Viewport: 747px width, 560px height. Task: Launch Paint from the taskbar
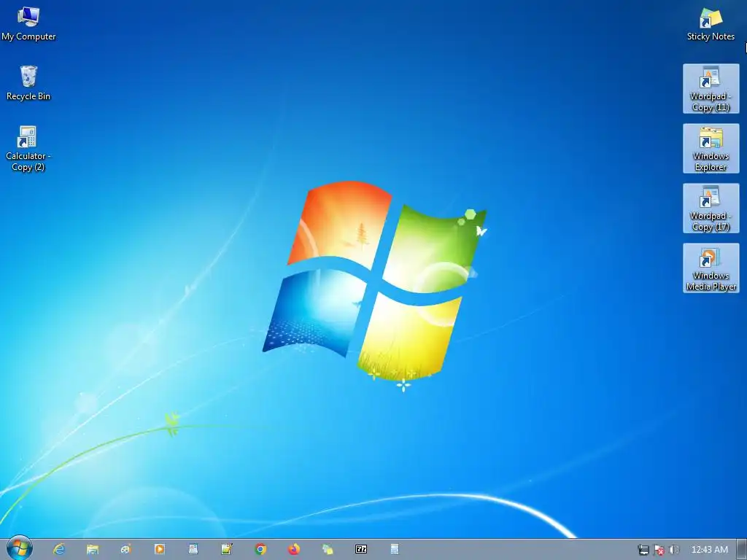(125, 549)
